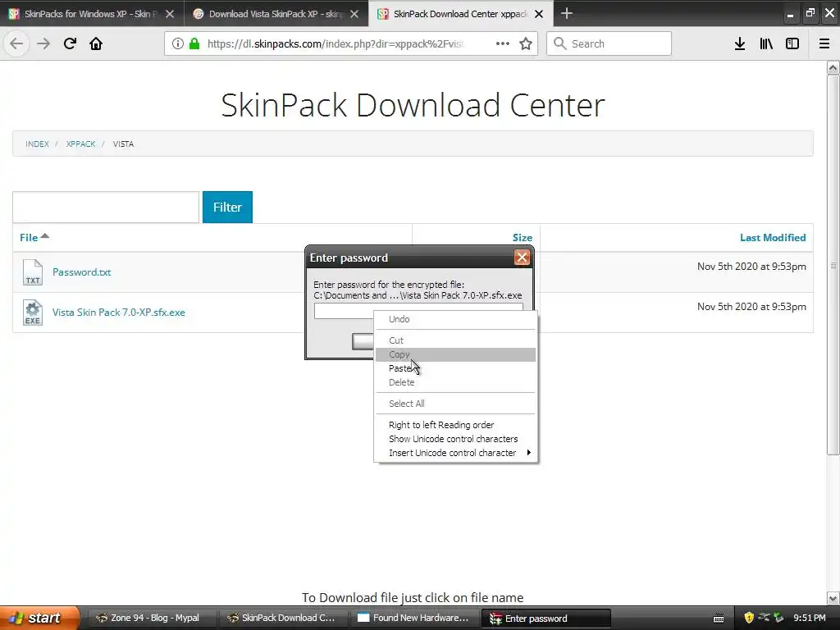Close the SkinPacks for Windows XP tab
The height and width of the screenshot is (630, 840).
point(170,14)
